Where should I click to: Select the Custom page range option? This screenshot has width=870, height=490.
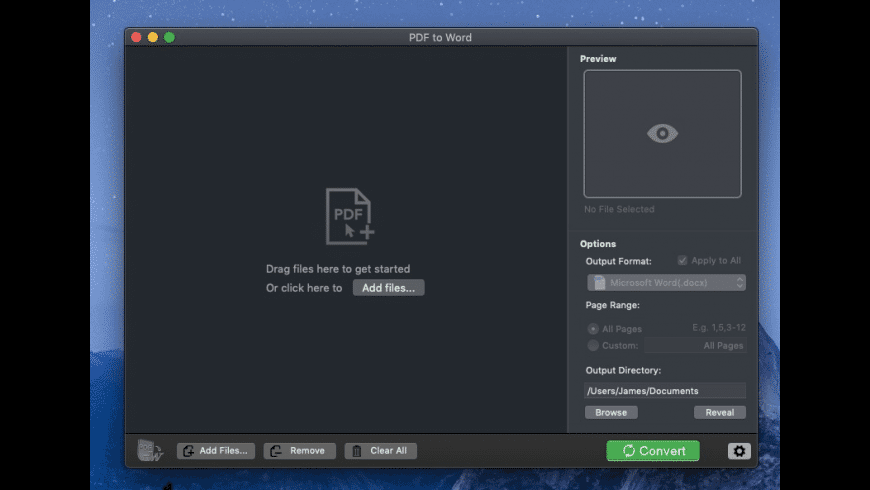click(593, 345)
